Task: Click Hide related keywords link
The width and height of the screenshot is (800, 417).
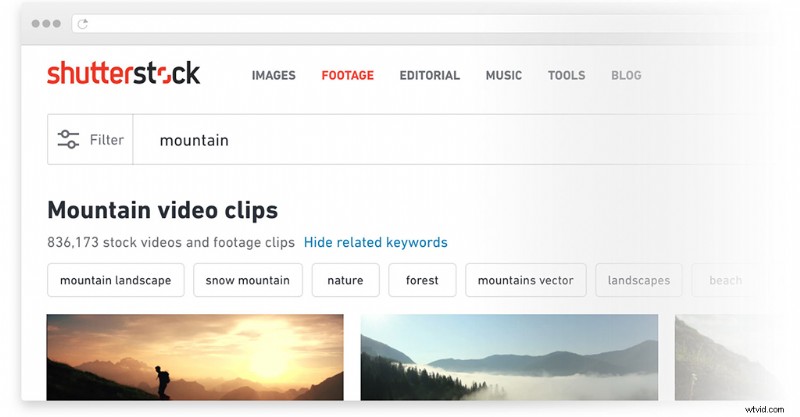Action: click(376, 242)
